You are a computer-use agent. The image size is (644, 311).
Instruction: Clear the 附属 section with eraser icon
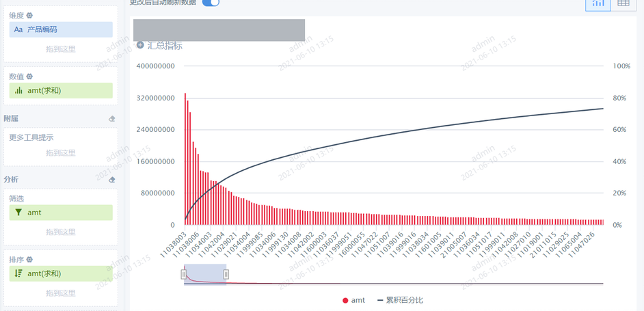[111, 119]
